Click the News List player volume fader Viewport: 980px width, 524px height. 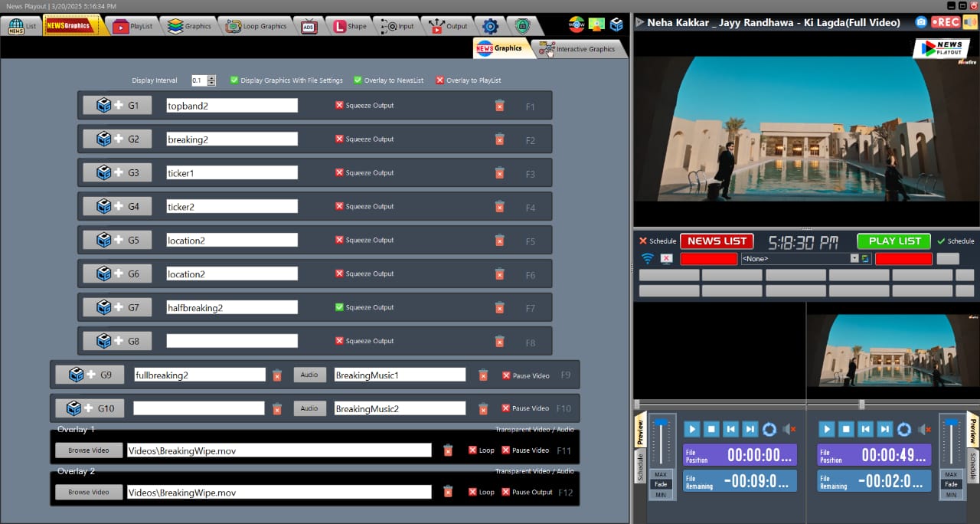click(x=660, y=423)
